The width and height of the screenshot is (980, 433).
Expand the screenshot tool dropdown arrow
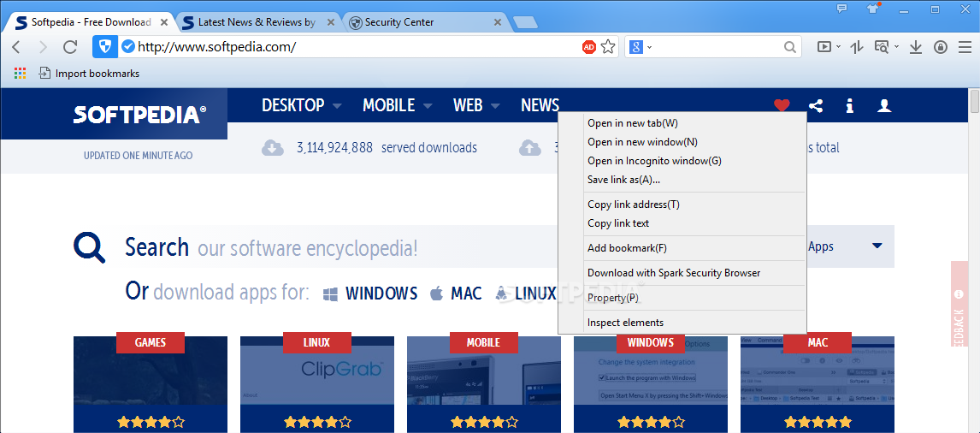click(896, 47)
